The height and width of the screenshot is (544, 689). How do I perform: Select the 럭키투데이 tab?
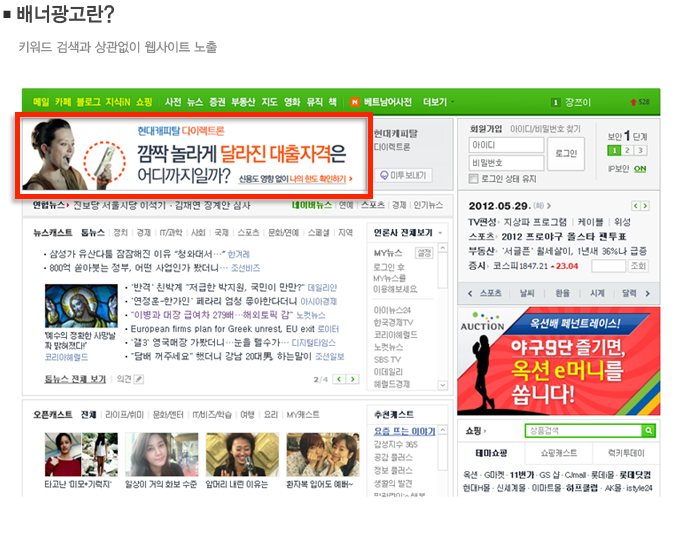pos(626,453)
